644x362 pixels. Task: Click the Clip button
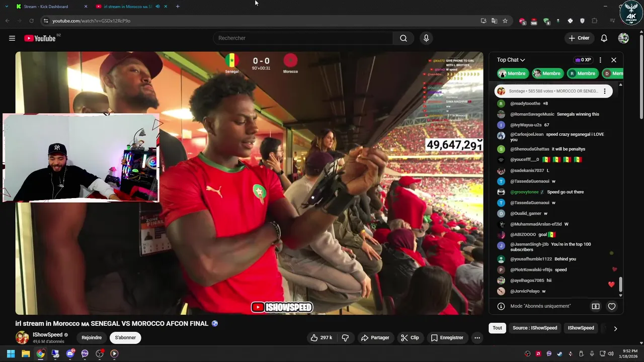pyautogui.click(x=410, y=338)
